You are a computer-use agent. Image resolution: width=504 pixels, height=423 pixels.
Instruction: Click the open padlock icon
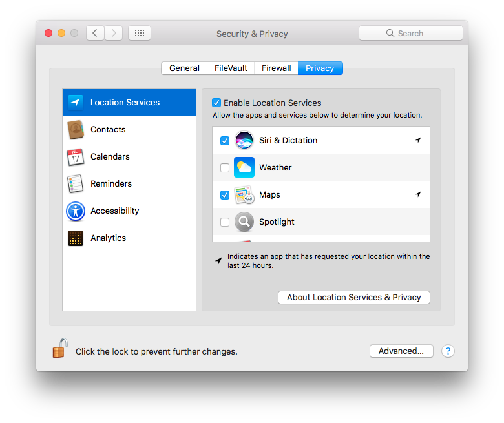60,348
